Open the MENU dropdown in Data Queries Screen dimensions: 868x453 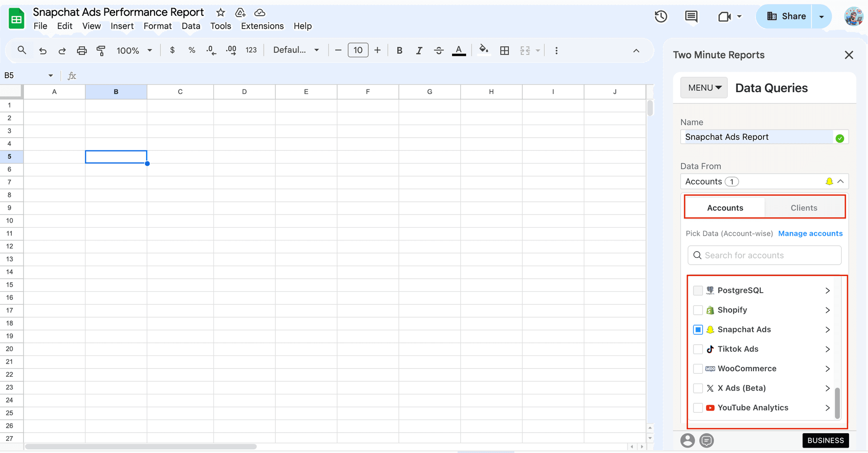(703, 87)
